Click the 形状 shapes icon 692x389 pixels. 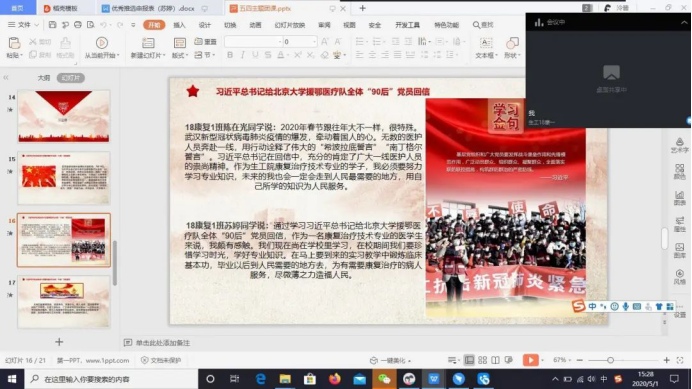tap(512, 43)
